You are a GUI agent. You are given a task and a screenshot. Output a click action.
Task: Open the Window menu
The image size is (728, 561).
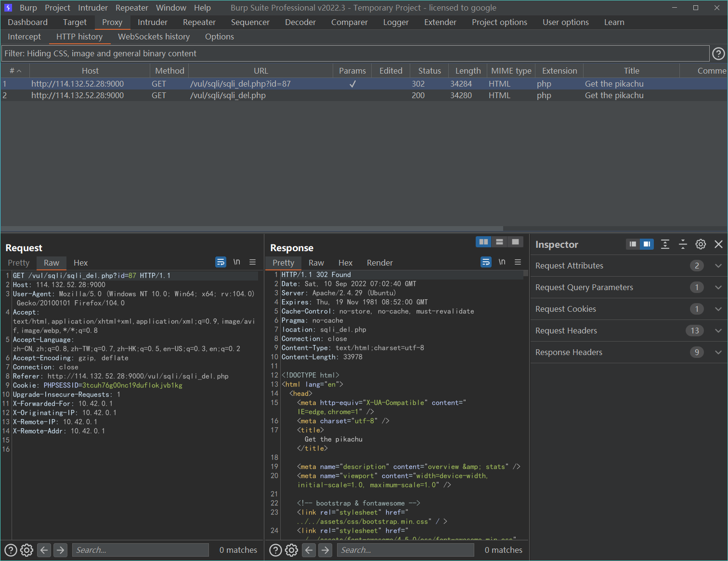[x=171, y=8]
